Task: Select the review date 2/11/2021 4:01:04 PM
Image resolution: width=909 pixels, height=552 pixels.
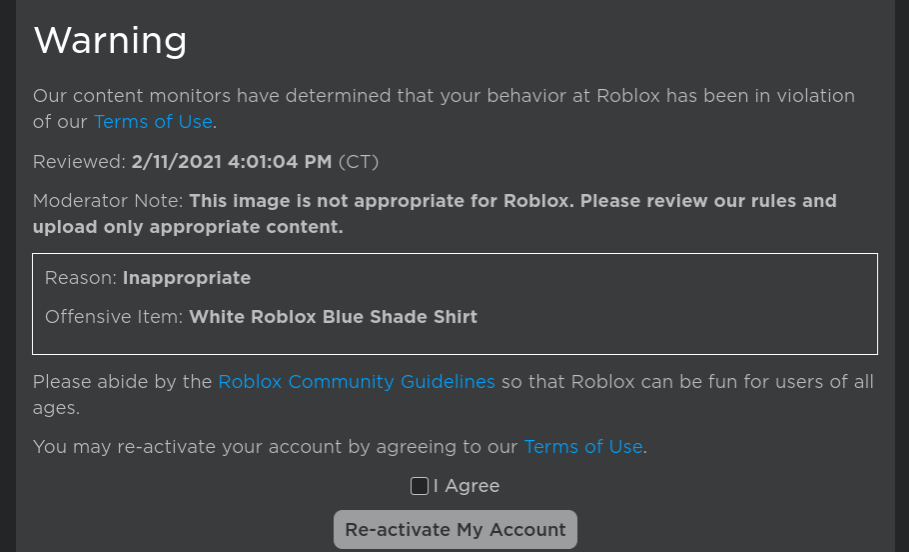Action: (232, 162)
